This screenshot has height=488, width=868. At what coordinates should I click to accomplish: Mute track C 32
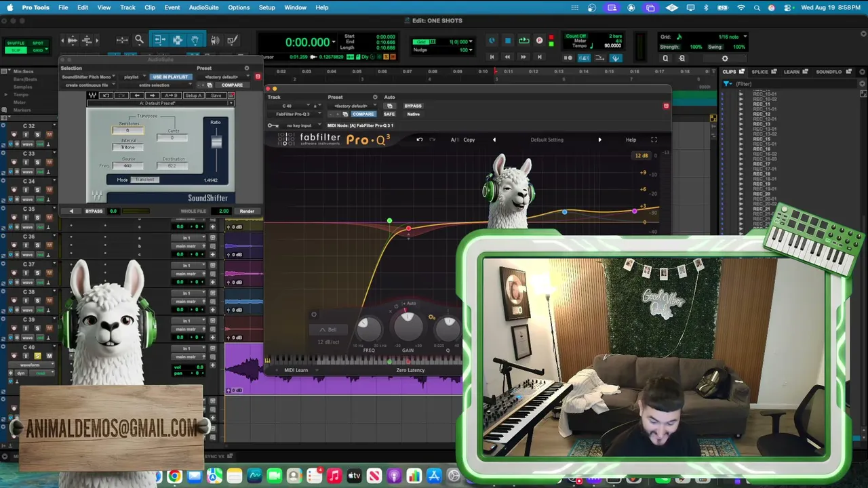tap(49, 134)
